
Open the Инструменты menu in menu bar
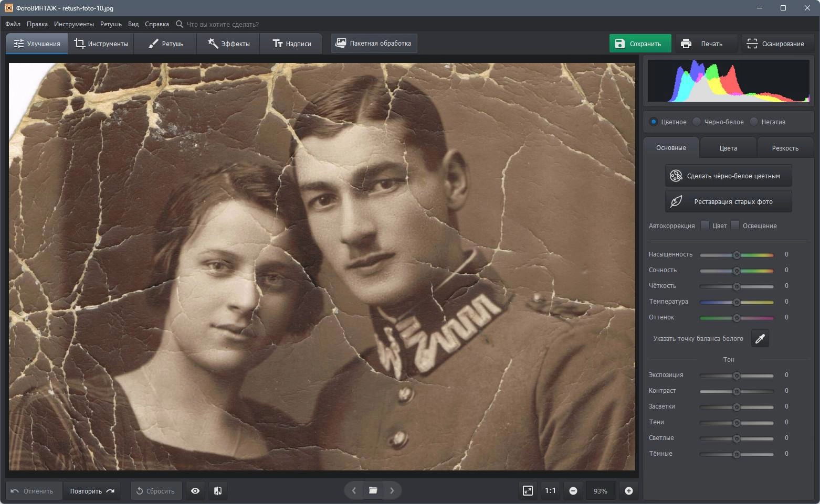pyautogui.click(x=74, y=24)
